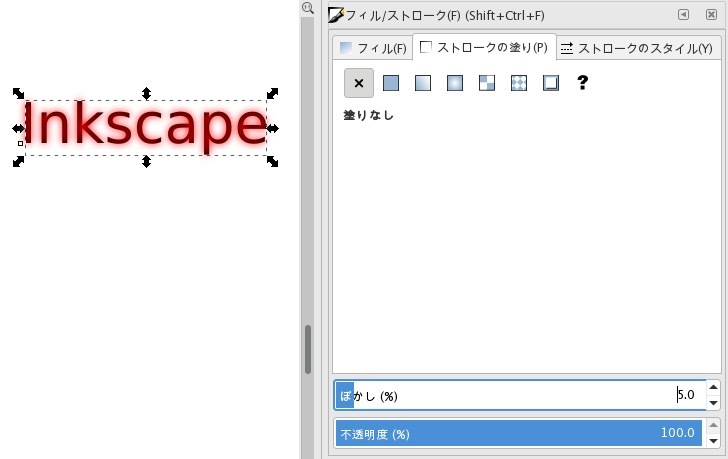Click the ぼかし (%) blur slider
Viewport: 728px width, 459px height.
pos(520,395)
